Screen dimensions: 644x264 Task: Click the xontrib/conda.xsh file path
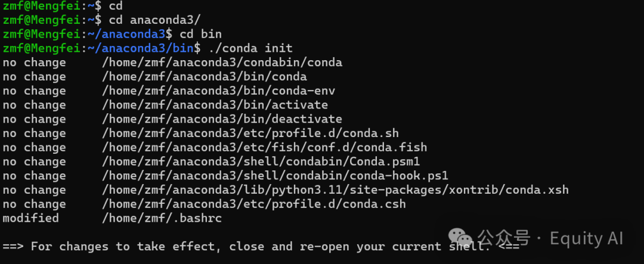(x=335, y=190)
